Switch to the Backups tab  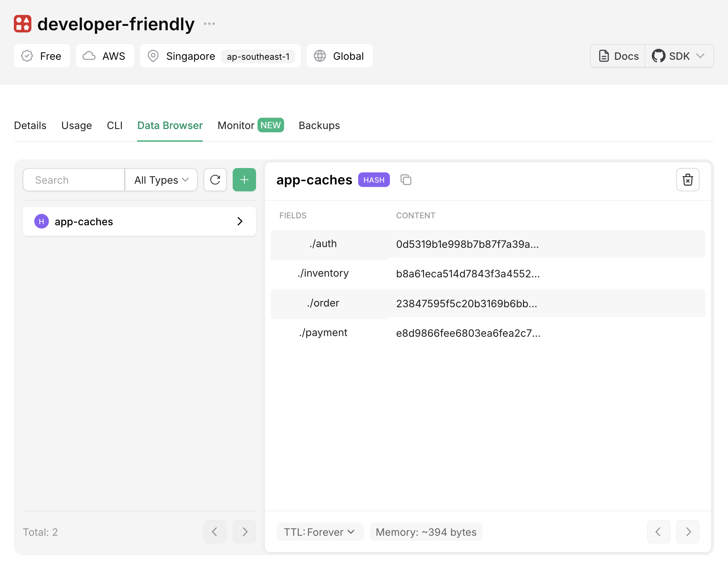point(319,125)
